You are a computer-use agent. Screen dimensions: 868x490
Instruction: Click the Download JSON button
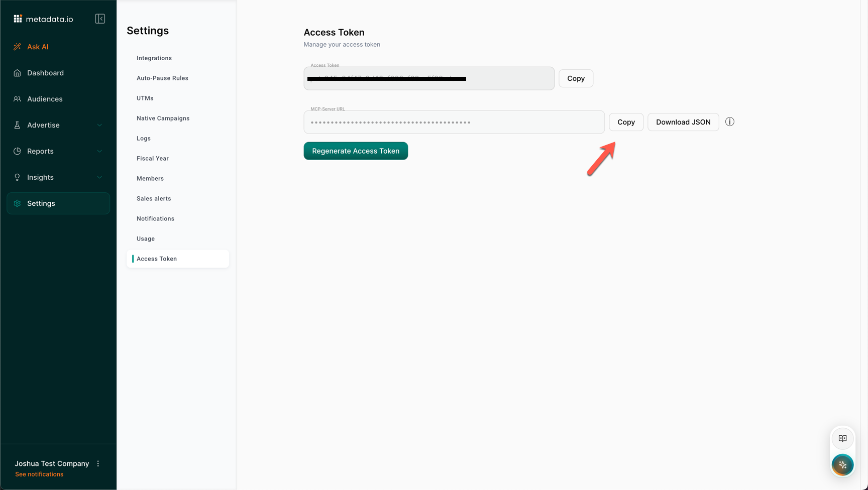click(683, 122)
